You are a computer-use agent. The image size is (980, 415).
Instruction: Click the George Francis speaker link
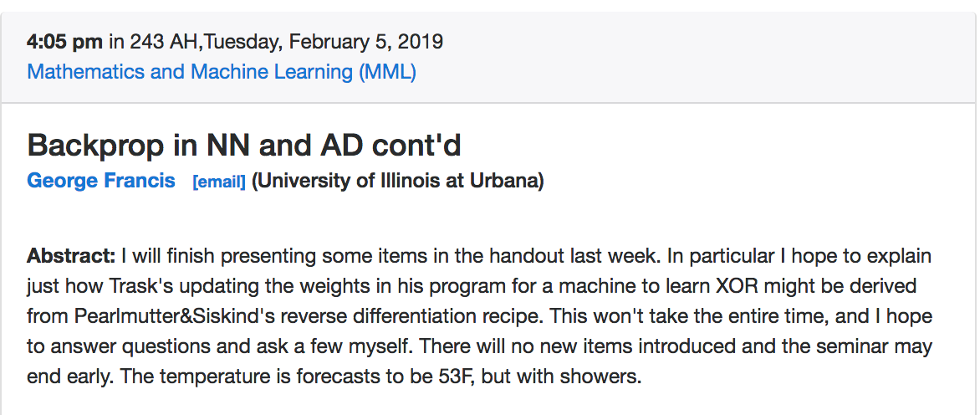[x=101, y=181]
